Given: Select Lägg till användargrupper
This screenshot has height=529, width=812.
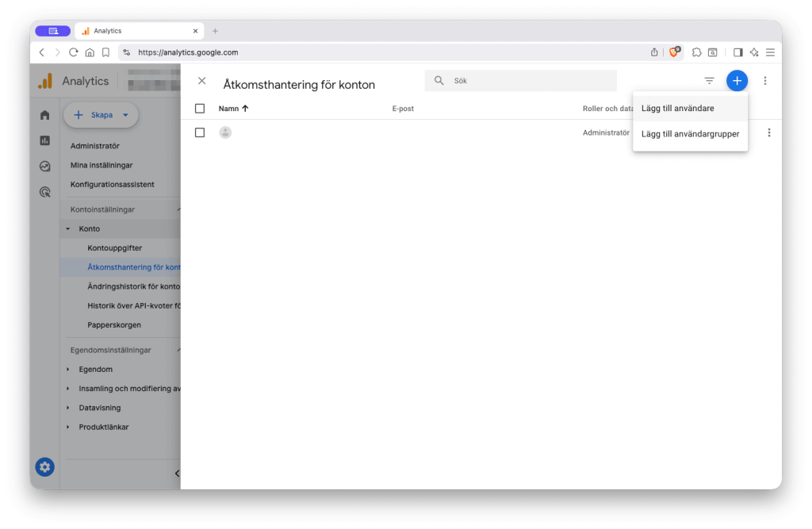Looking at the screenshot, I should point(691,134).
